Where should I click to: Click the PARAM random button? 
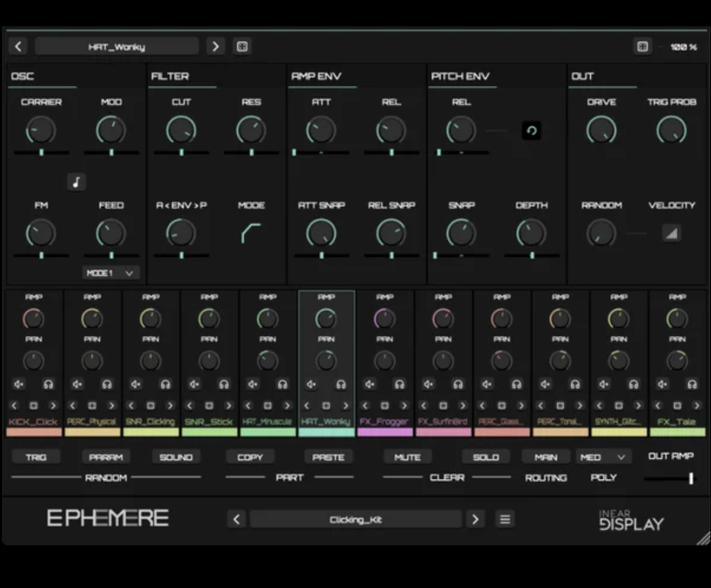106,457
